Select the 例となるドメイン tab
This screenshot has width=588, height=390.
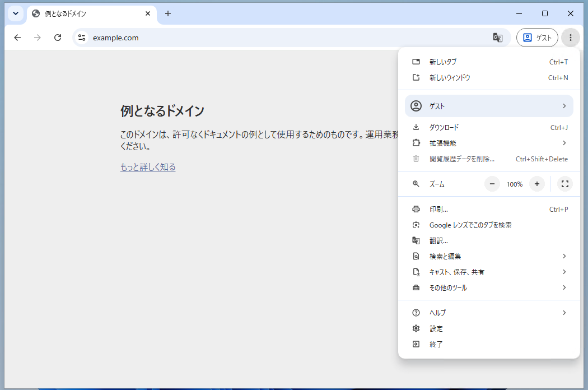(91, 14)
